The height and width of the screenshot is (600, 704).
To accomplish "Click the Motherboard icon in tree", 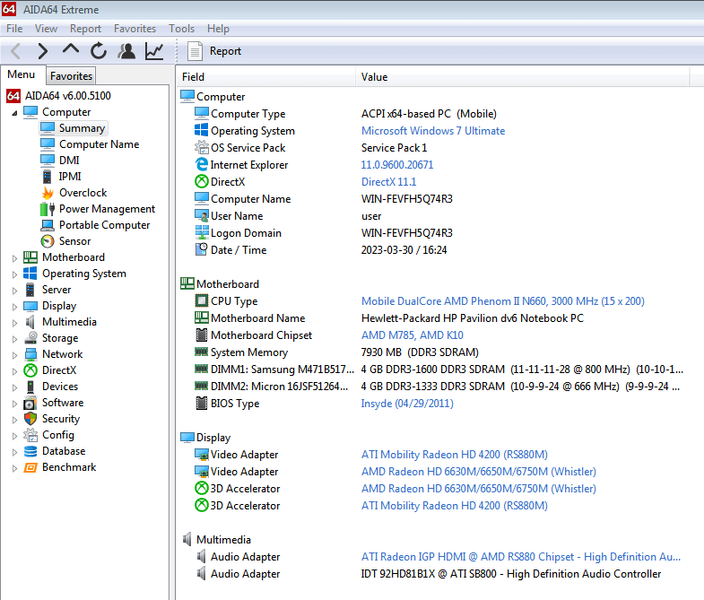I will pyautogui.click(x=31, y=257).
